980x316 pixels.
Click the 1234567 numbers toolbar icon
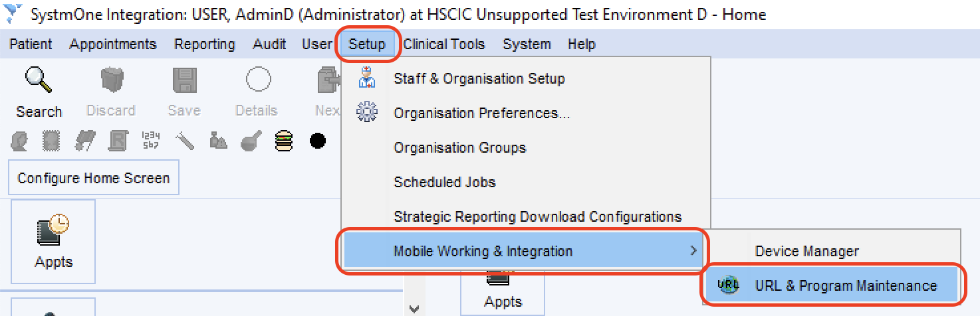[x=151, y=141]
